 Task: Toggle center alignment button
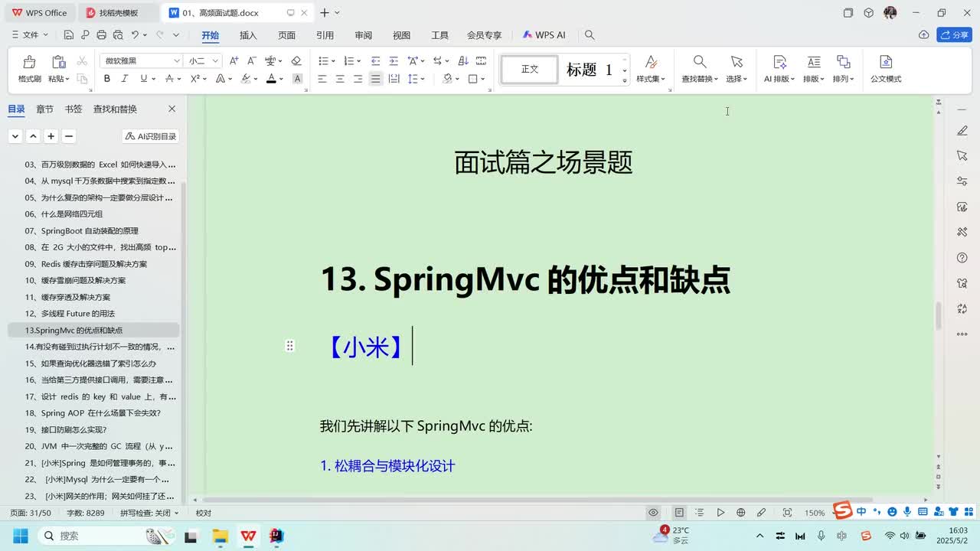click(340, 79)
